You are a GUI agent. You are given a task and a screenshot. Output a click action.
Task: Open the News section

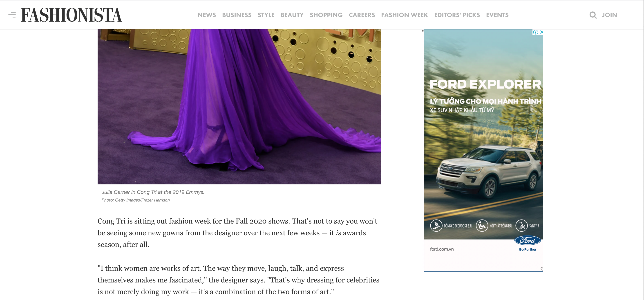(206, 15)
